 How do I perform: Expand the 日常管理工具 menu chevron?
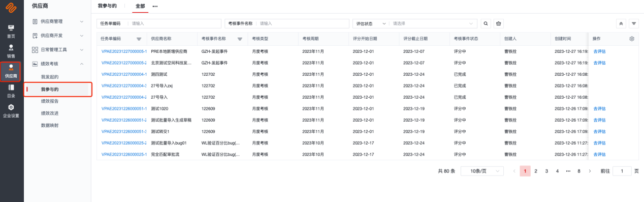tap(82, 50)
